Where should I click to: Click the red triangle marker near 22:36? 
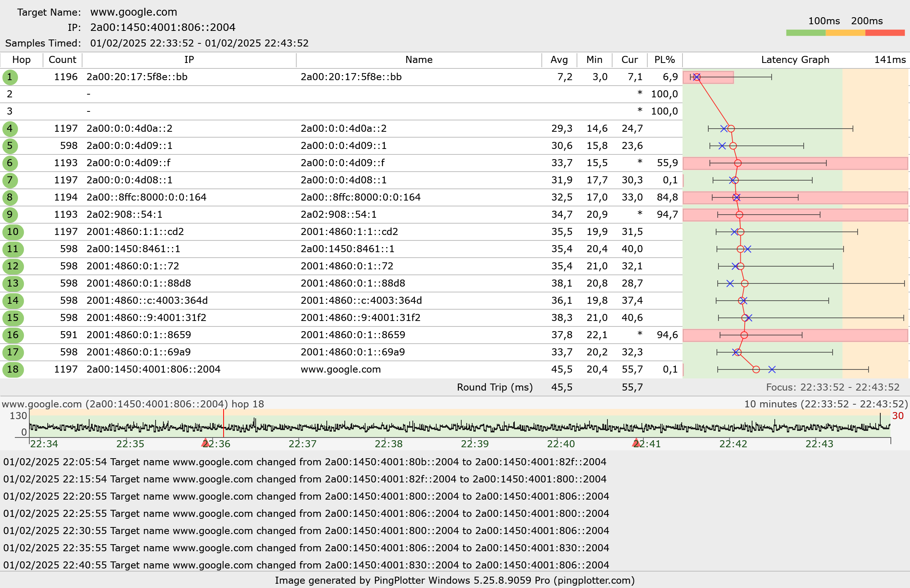pyautogui.click(x=205, y=443)
